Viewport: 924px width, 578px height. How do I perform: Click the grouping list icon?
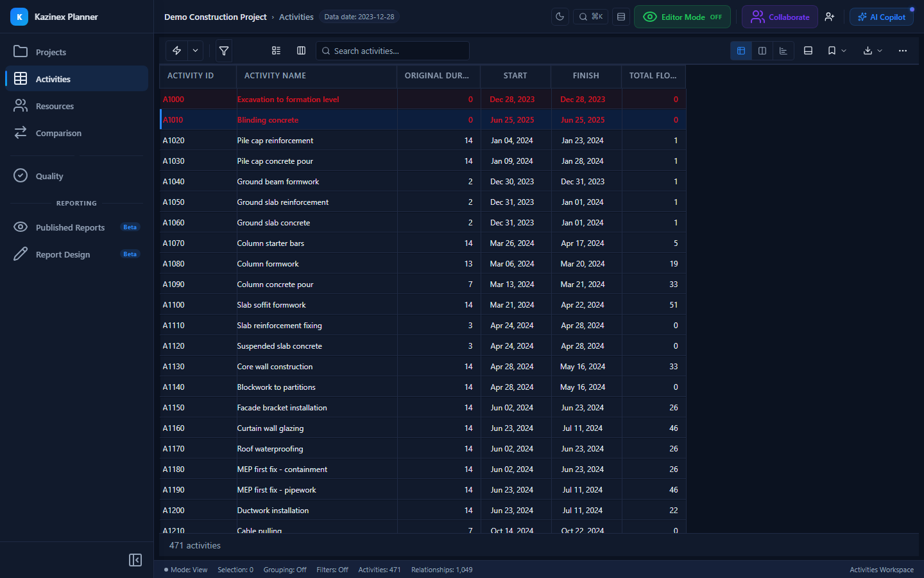coord(277,51)
